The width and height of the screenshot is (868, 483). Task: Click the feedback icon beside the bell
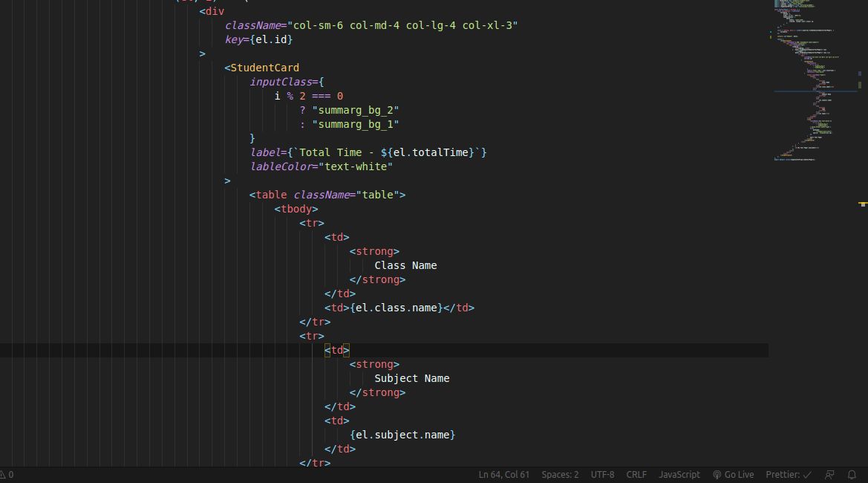coord(829,474)
